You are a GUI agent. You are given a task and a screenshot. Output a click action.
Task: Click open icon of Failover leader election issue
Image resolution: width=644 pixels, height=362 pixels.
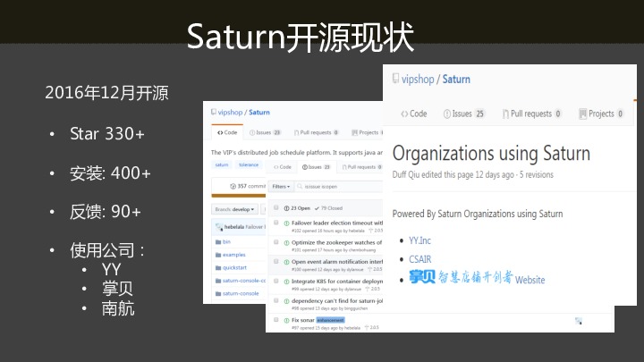click(287, 223)
